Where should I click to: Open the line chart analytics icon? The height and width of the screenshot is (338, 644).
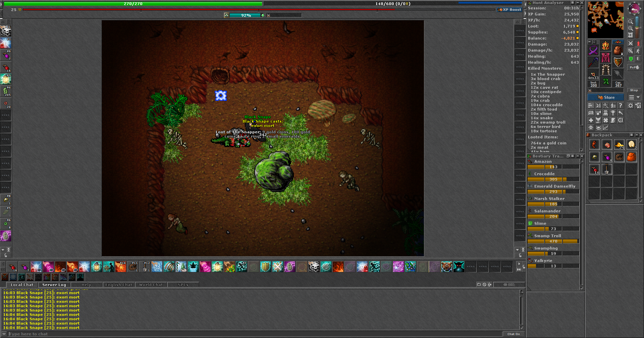[606, 128]
